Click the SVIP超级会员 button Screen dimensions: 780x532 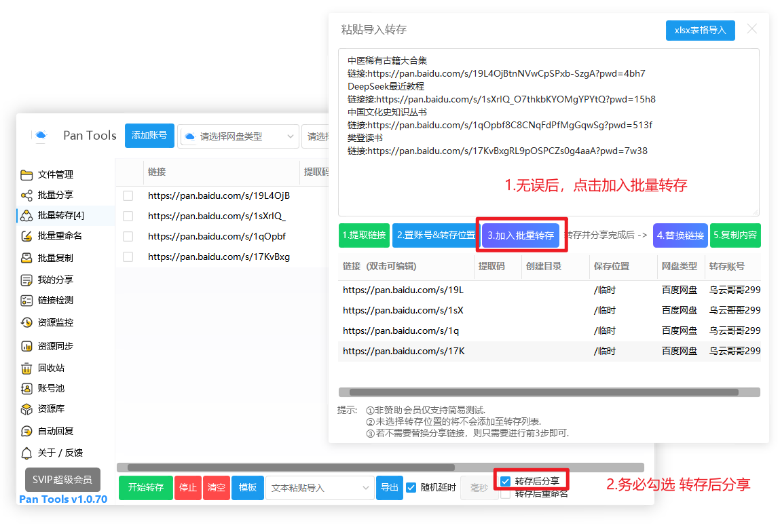[x=62, y=480]
